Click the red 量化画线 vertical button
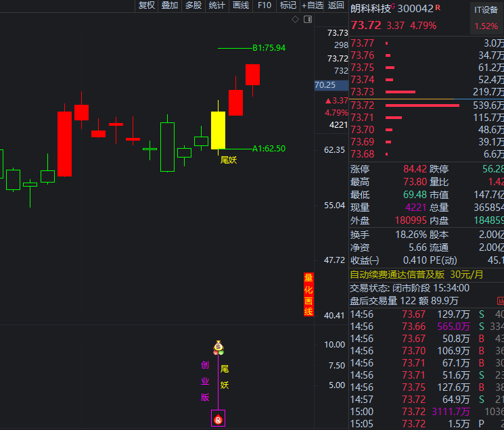This screenshot has width=504, height=430. click(x=308, y=295)
